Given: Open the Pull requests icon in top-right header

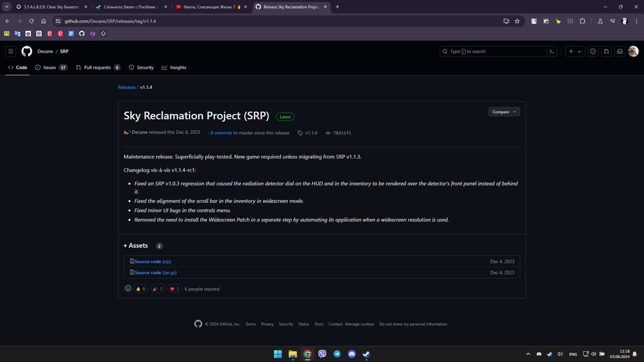Looking at the screenshot, I should (x=606, y=52).
